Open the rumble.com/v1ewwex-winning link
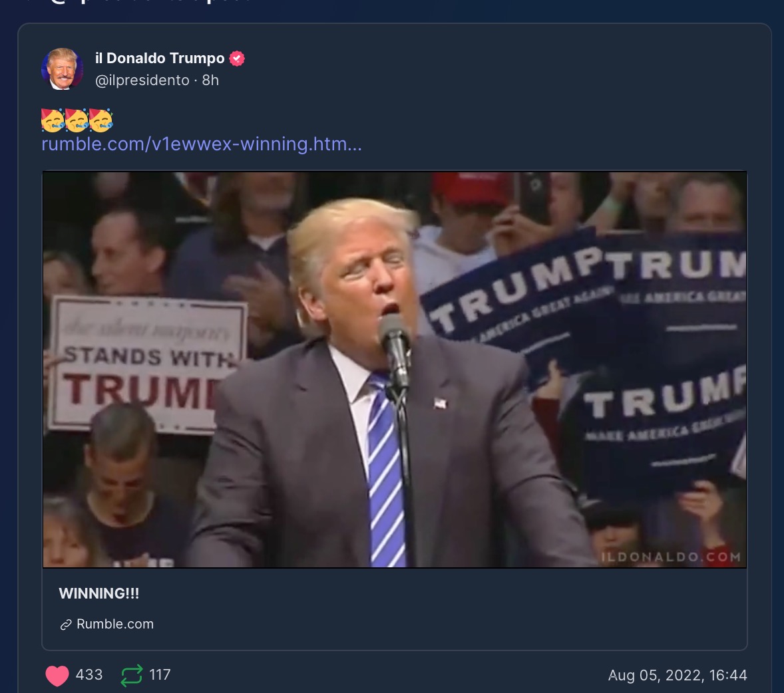 (202, 144)
